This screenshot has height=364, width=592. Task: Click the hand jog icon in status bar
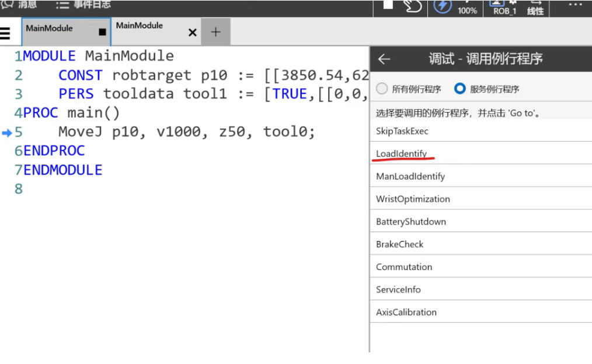tap(413, 6)
